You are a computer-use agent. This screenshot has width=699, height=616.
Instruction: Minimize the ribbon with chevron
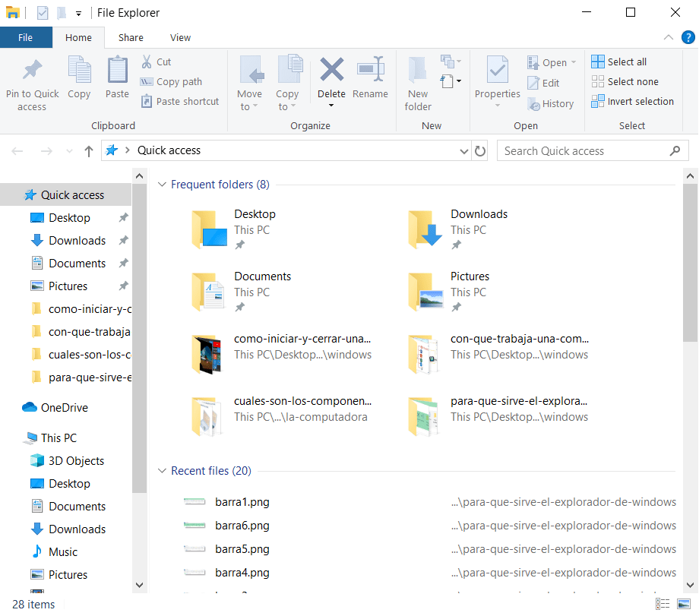[669, 37]
